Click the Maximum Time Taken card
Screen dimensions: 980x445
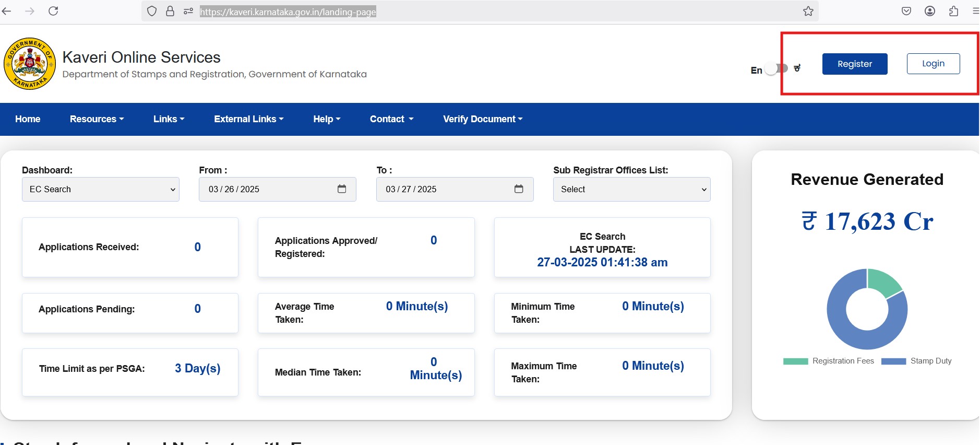[x=602, y=372]
